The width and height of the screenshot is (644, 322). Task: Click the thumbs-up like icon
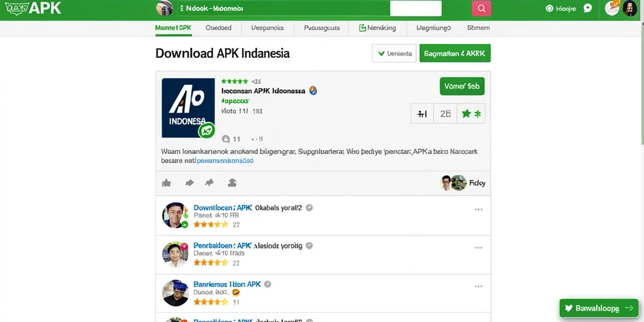(166, 183)
